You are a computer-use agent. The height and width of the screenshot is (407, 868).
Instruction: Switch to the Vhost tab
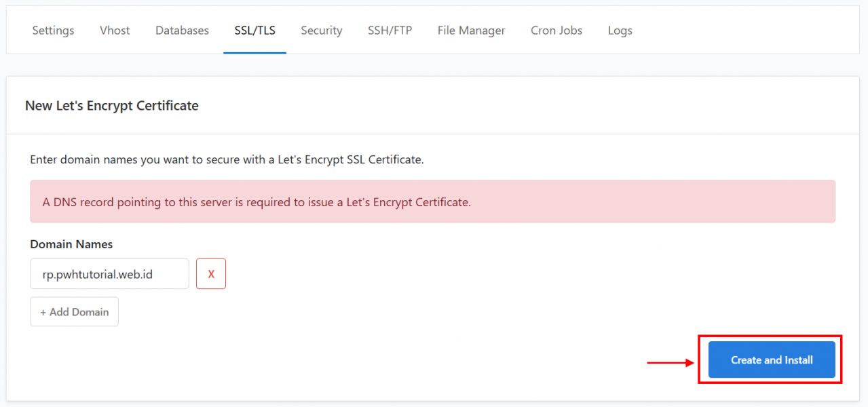tap(115, 31)
